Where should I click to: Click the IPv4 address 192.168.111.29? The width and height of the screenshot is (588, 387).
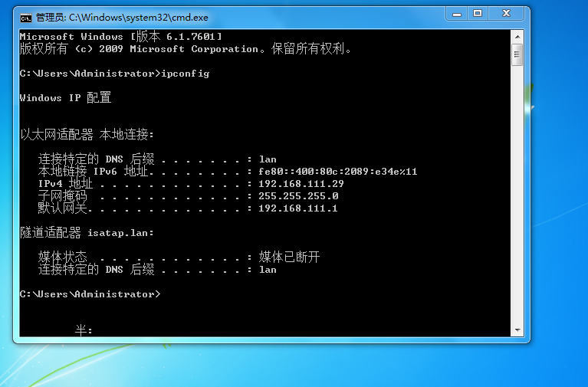pos(301,184)
